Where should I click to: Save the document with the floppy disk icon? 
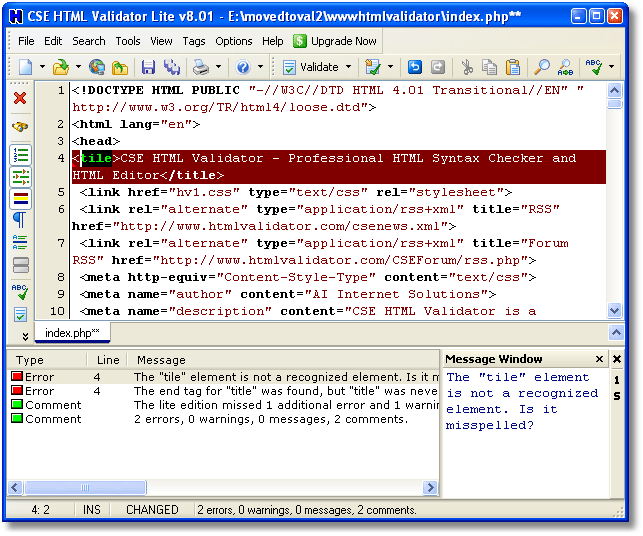coord(148,67)
